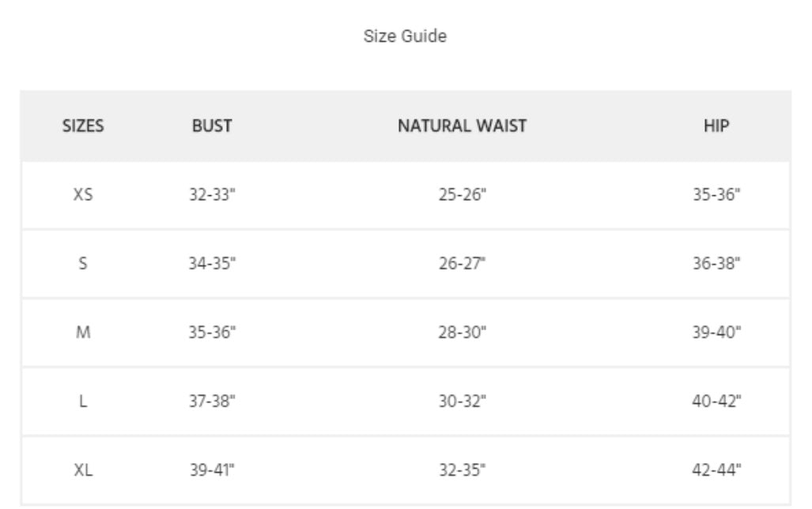
Task: Select the L size row label
Action: [x=83, y=402]
